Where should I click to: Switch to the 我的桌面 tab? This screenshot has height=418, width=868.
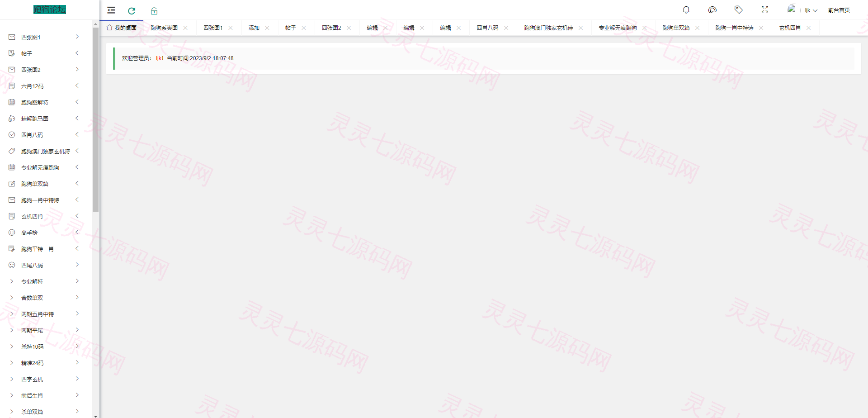122,28
